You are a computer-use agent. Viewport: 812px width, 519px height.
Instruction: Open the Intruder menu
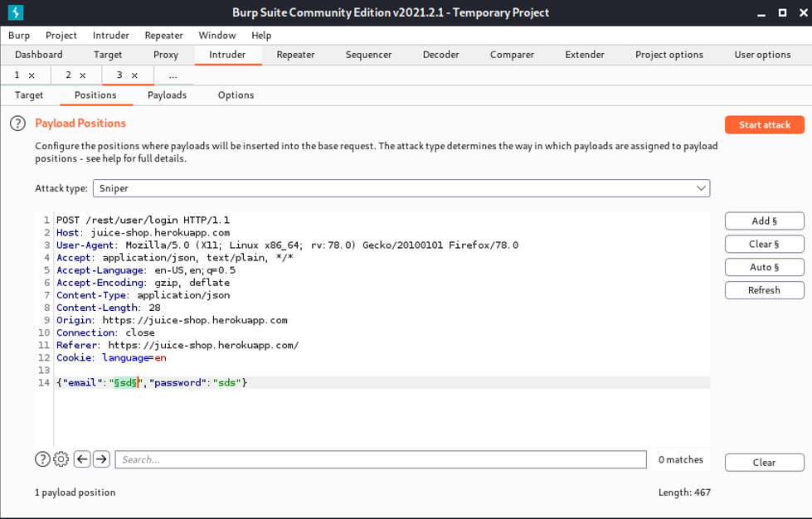click(111, 35)
